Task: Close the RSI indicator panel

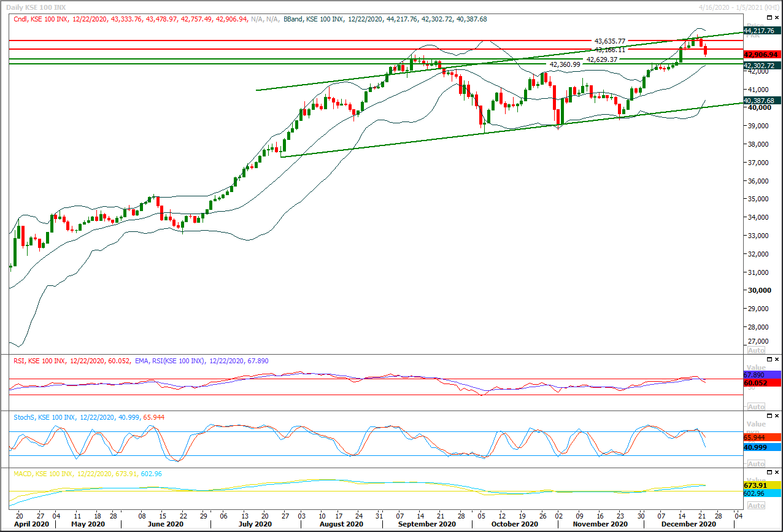Action: tap(776, 360)
